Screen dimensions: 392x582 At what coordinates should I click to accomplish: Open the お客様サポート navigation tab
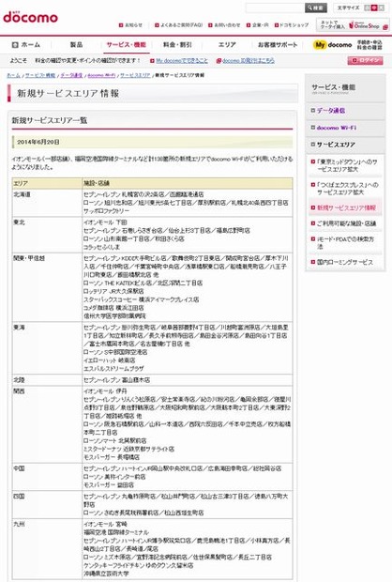tap(278, 45)
